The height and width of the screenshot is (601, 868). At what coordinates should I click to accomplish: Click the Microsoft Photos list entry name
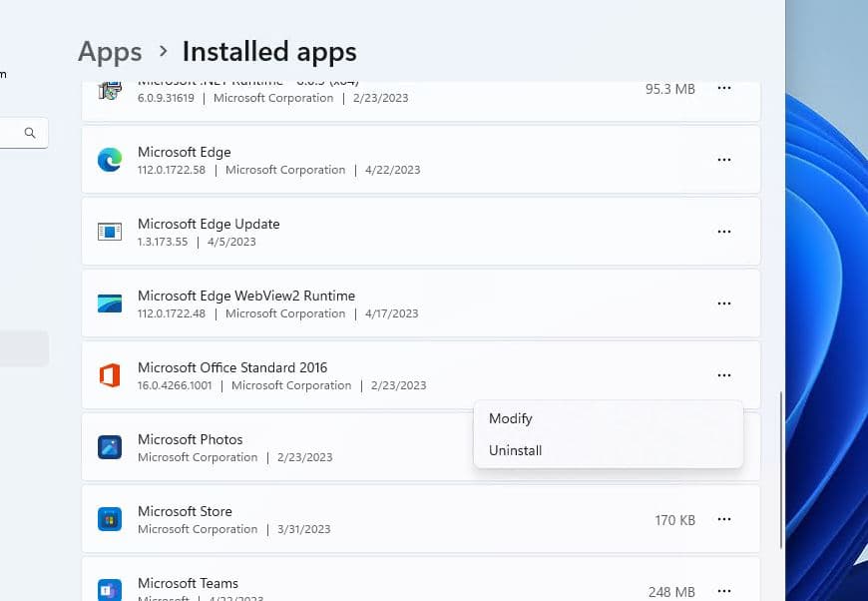pos(191,439)
